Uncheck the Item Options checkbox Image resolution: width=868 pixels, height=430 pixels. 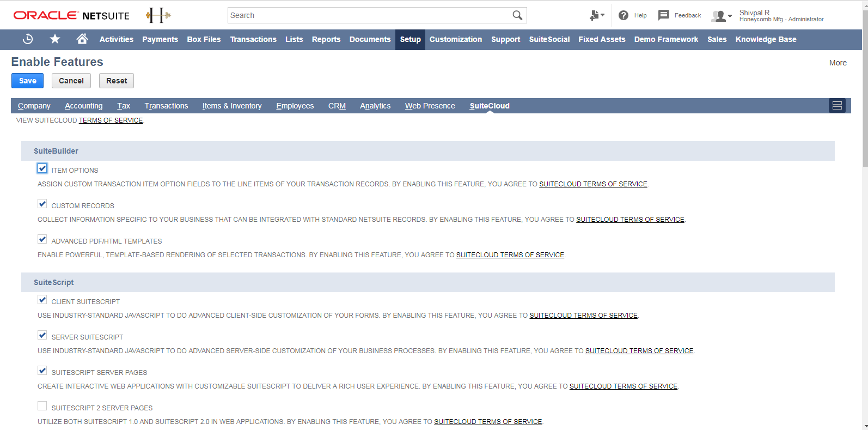(42, 168)
